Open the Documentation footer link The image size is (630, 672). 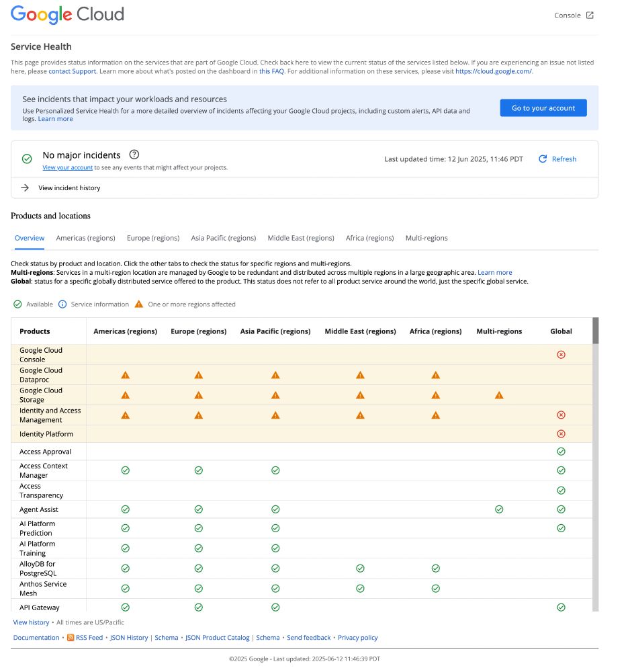(x=36, y=638)
